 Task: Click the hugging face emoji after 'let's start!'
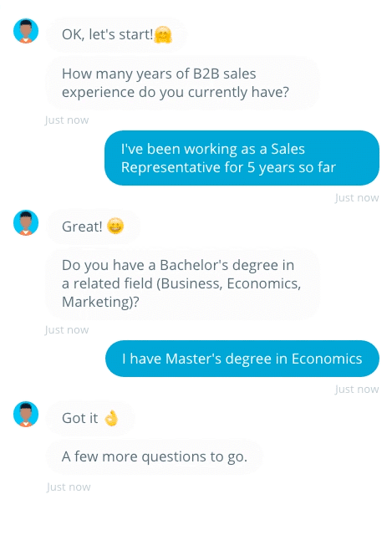tap(163, 35)
